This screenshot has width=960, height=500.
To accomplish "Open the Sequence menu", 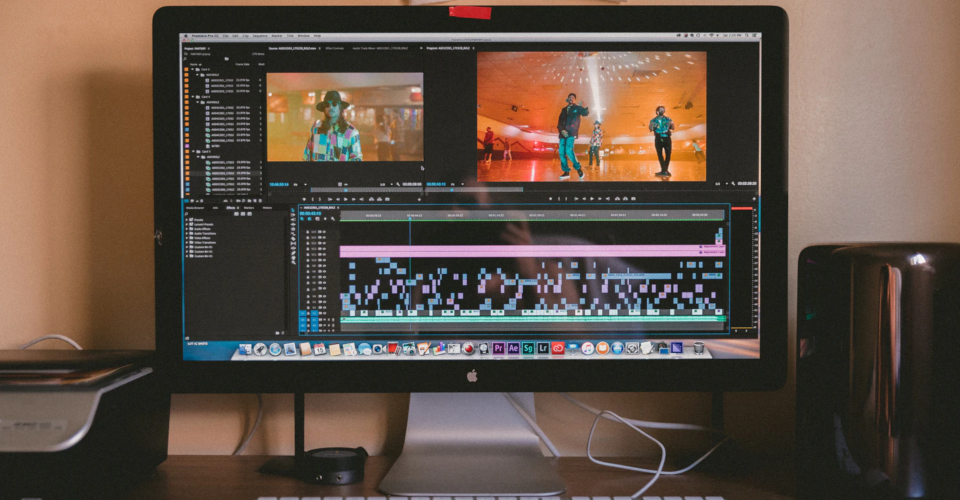I will [260, 35].
